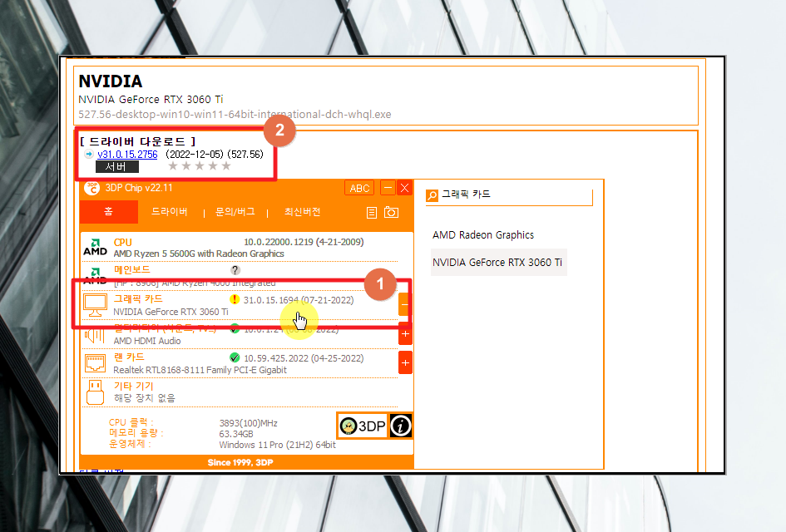This screenshot has width=786, height=532.
Task: Click Windows 11 Pro (21H2) 64bit text
Action: [277, 445]
